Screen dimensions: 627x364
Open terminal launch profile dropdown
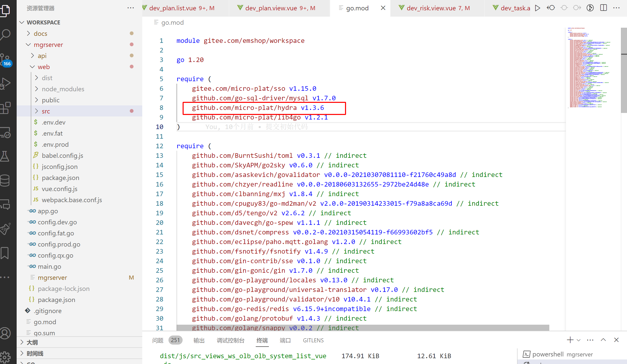pyautogui.click(x=579, y=340)
